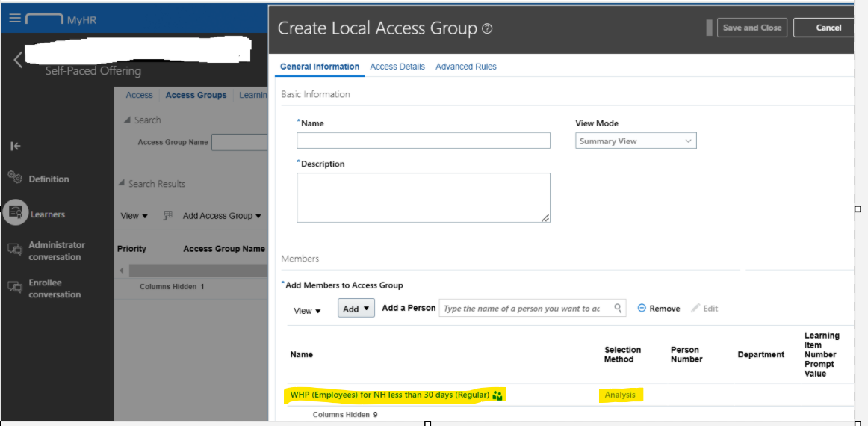Click the Priority column header
The image size is (868, 426).
click(131, 249)
